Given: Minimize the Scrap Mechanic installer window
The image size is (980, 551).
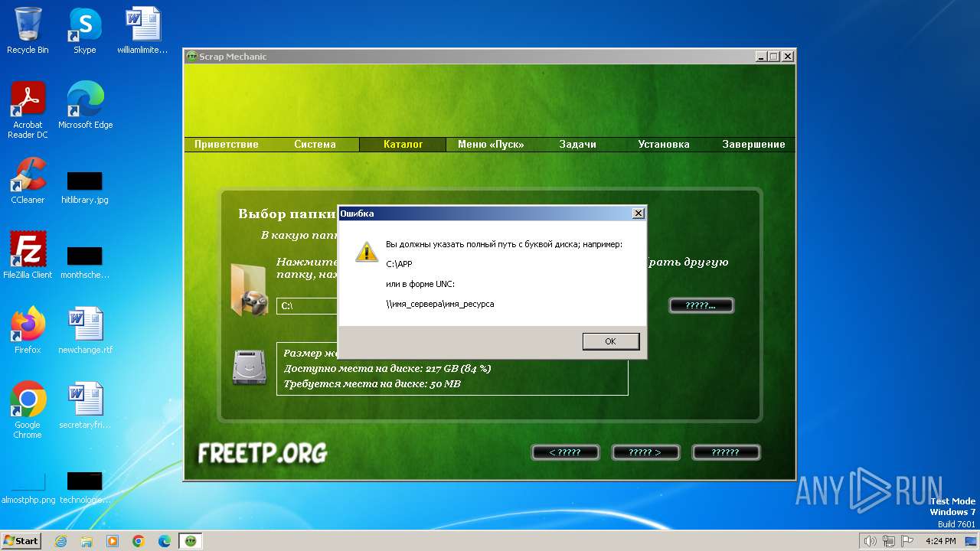Looking at the screenshot, I should coord(760,57).
